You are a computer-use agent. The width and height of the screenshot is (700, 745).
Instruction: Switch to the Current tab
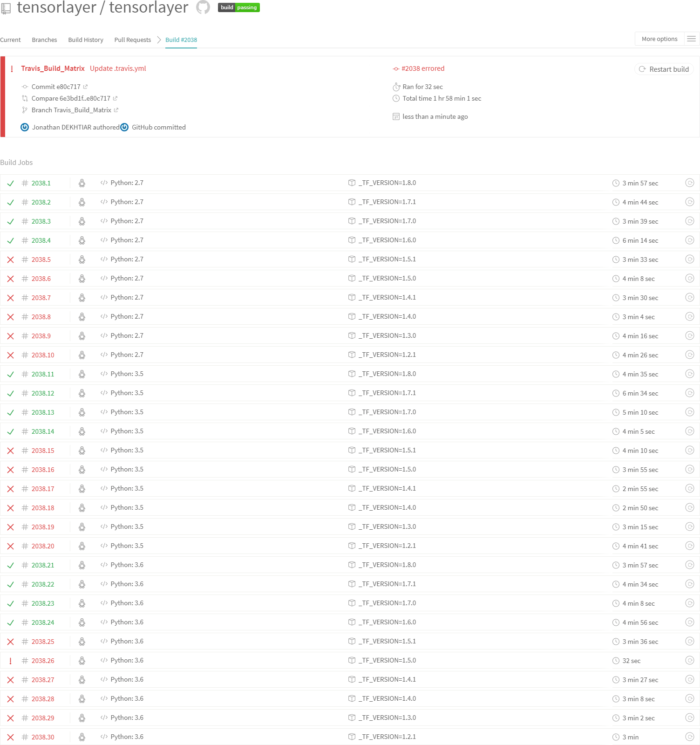click(10, 40)
